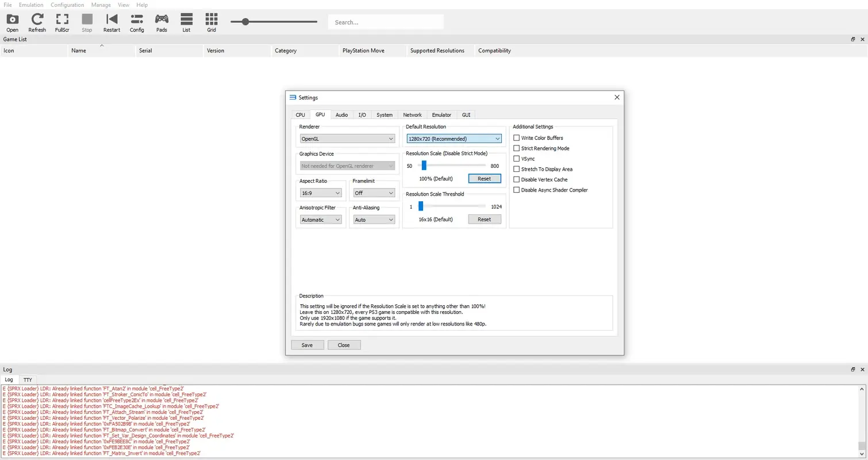Image resolution: width=868 pixels, height=460 pixels.
Task: Open the Default Resolution dropdown
Action: [x=454, y=138]
